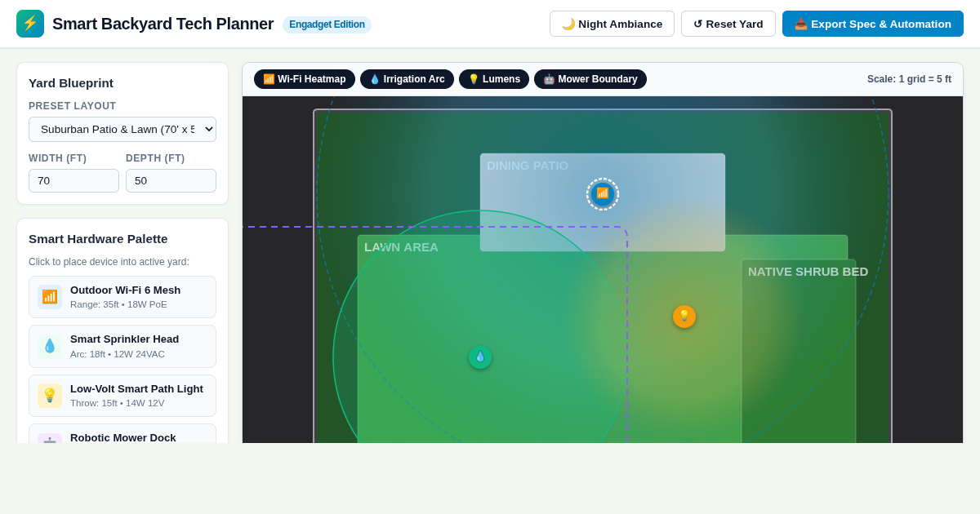Image resolution: width=980 pixels, height=514 pixels.
Task: Add Low-Volt Smart Path Light device
Action: tap(122, 396)
